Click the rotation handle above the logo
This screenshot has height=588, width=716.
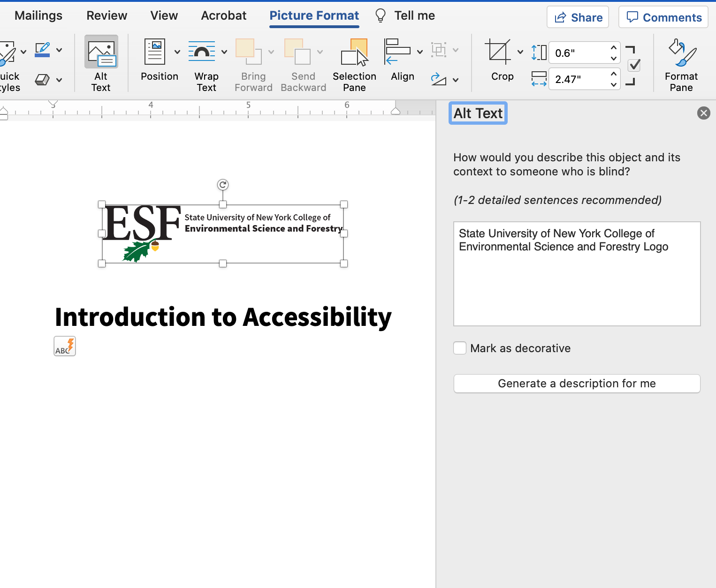pyautogui.click(x=223, y=185)
